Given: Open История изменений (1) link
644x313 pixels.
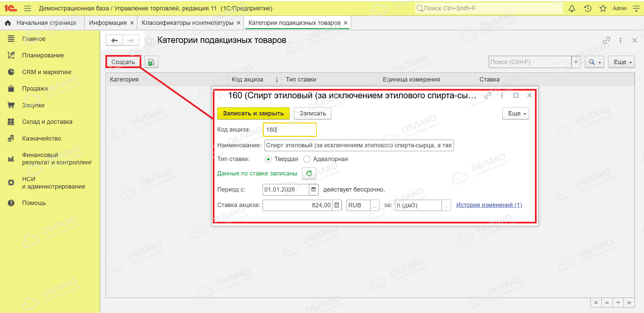Looking at the screenshot, I should [489, 205].
